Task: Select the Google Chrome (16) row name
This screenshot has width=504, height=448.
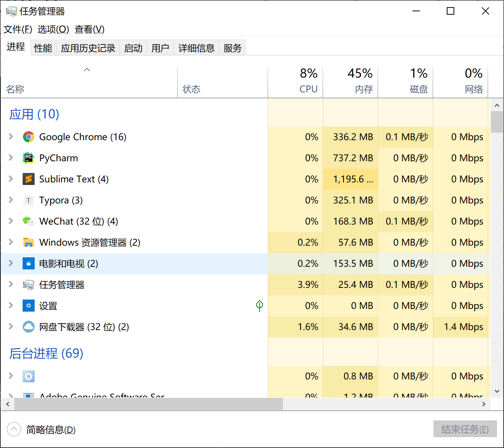Action: [83, 137]
